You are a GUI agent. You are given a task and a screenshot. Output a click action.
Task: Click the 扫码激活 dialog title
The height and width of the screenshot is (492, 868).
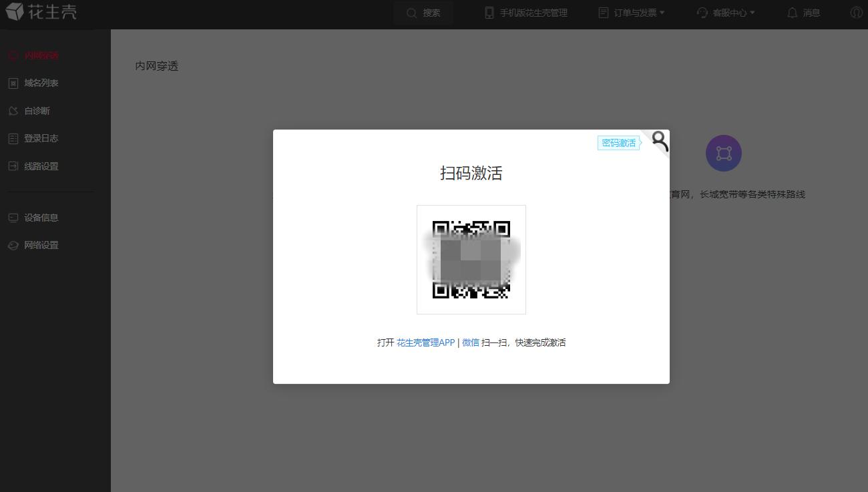[x=471, y=174]
